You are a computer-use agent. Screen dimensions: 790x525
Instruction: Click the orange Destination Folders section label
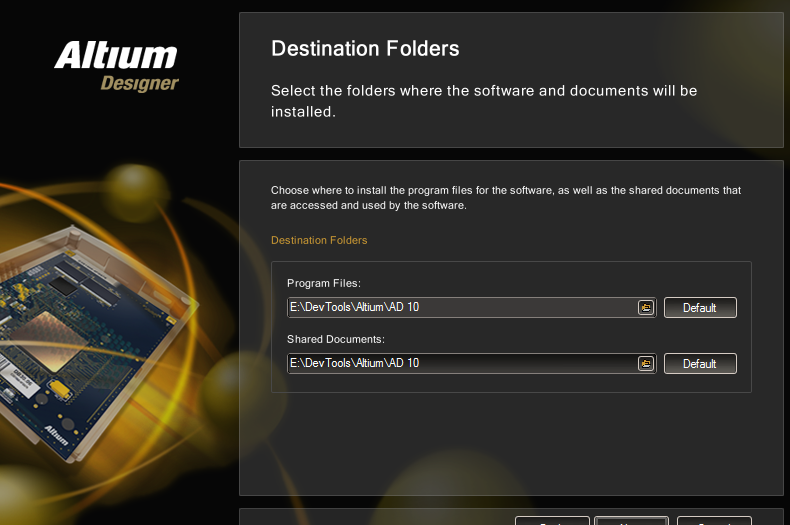pyautogui.click(x=319, y=240)
